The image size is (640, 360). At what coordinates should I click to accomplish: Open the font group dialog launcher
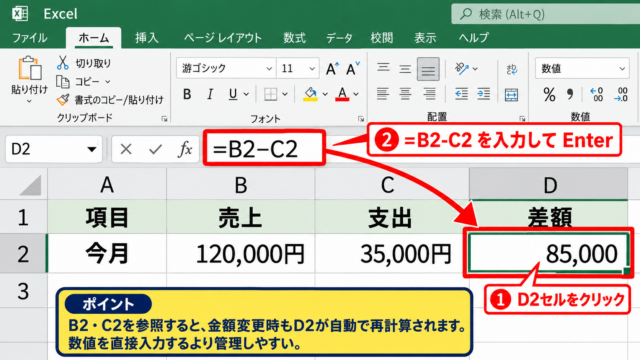coord(361,119)
